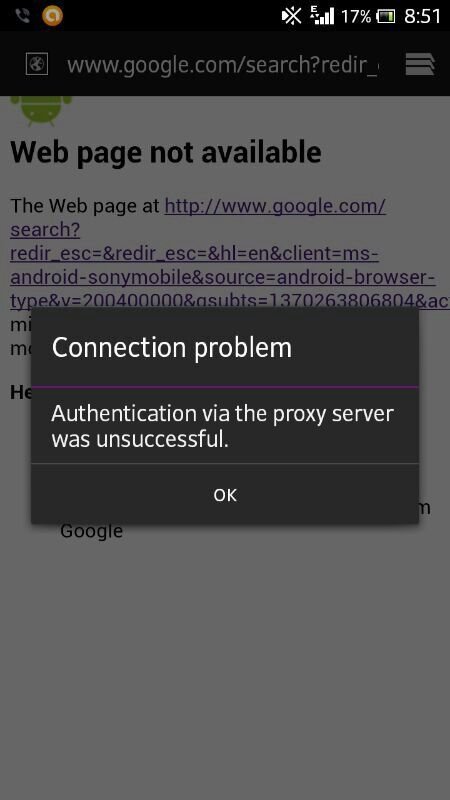Screen dimensions: 450x800
Task: Click "The Web page at" text
Action: point(85,206)
